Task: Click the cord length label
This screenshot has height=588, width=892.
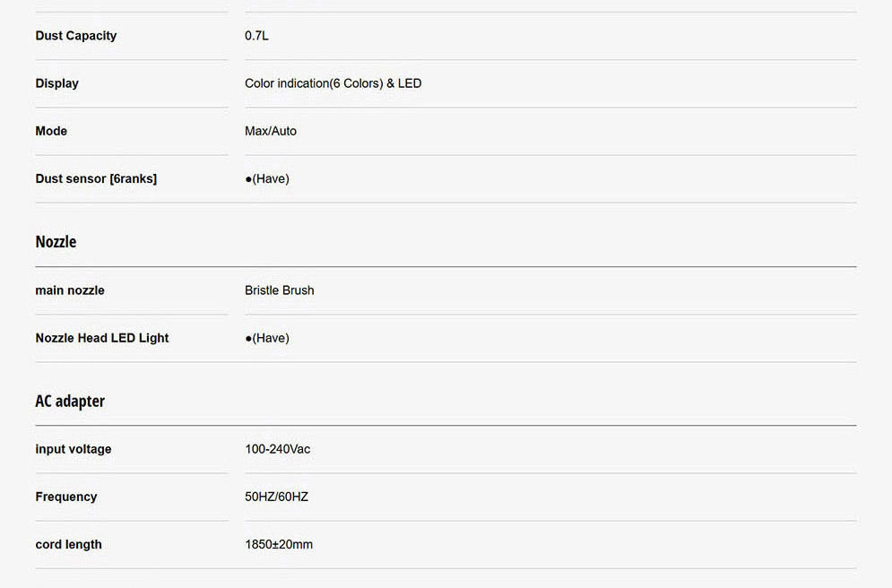Action: [x=69, y=544]
